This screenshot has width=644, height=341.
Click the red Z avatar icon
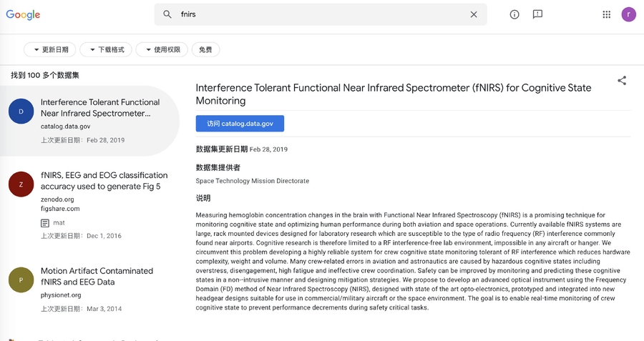click(21, 184)
